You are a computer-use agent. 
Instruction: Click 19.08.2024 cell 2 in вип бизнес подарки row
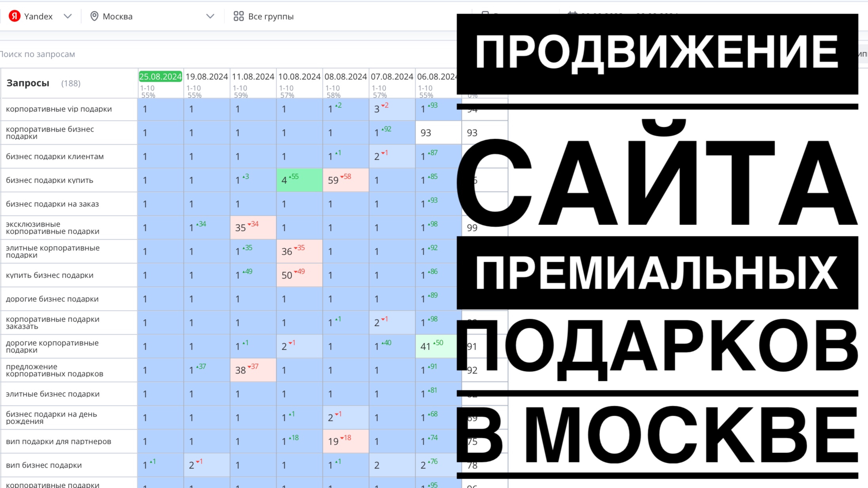[x=207, y=465]
